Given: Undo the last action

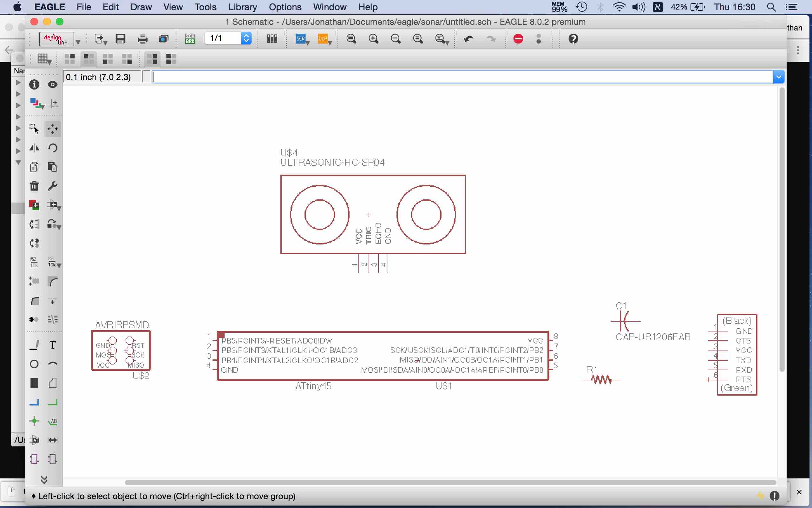Looking at the screenshot, I should tap(468, 39).
